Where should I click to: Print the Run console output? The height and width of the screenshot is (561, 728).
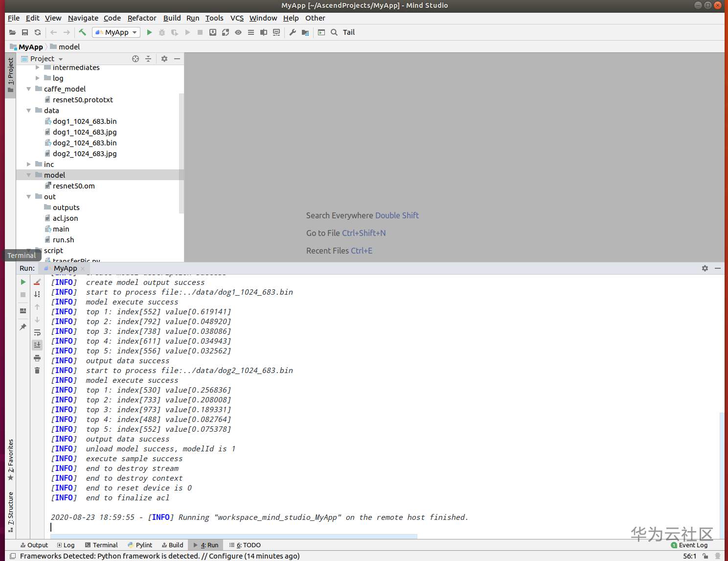coord(37,358)
